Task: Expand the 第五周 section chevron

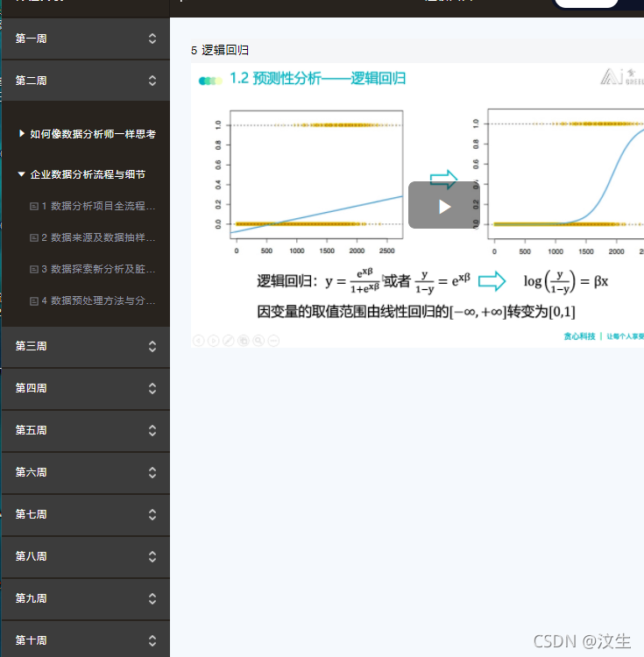Action: coord(152,430)
